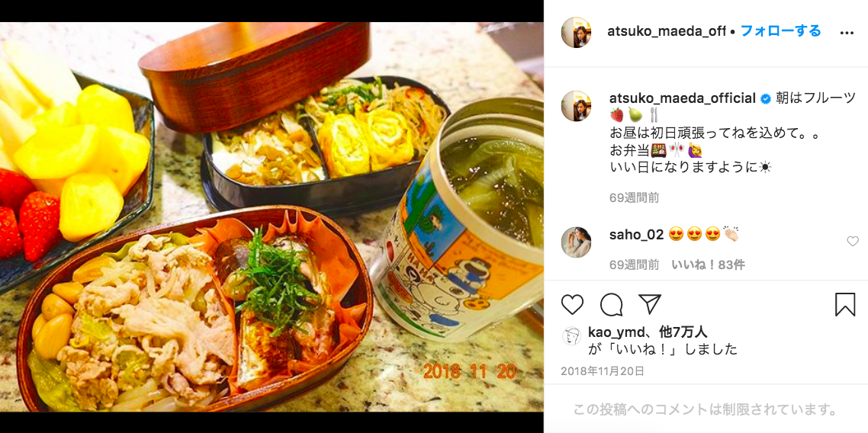The width and height of the screenshot is (868, 433).
Task: Share the post via paper plane icon
Action: (649, 304)
